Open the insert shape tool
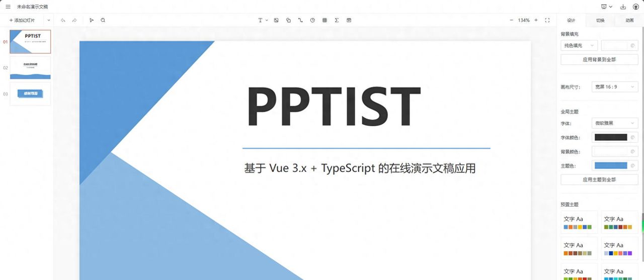This screenshot has height=280, width=644. coord(288,20)
